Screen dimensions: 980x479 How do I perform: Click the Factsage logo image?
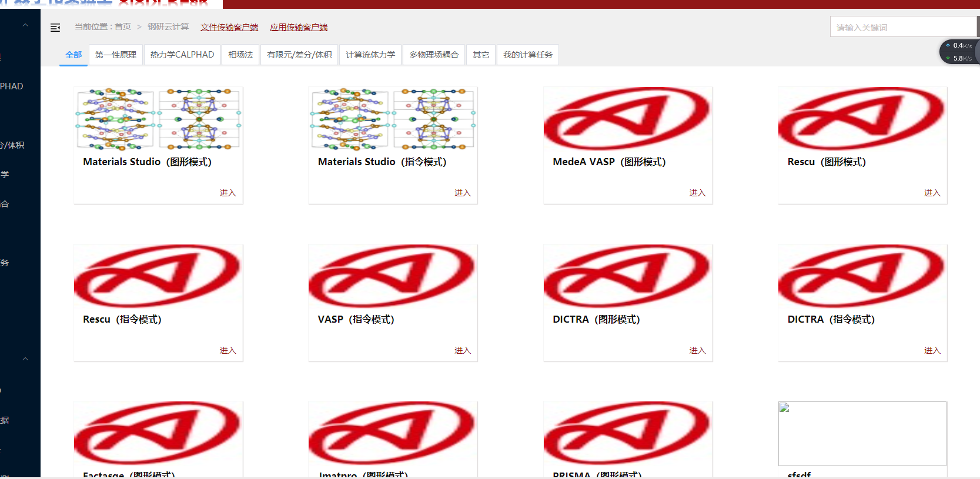[x=158, y=434]
